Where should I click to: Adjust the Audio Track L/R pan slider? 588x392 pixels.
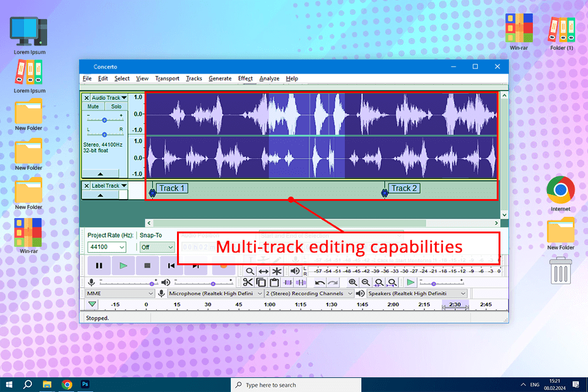click(x=105, y=134)
